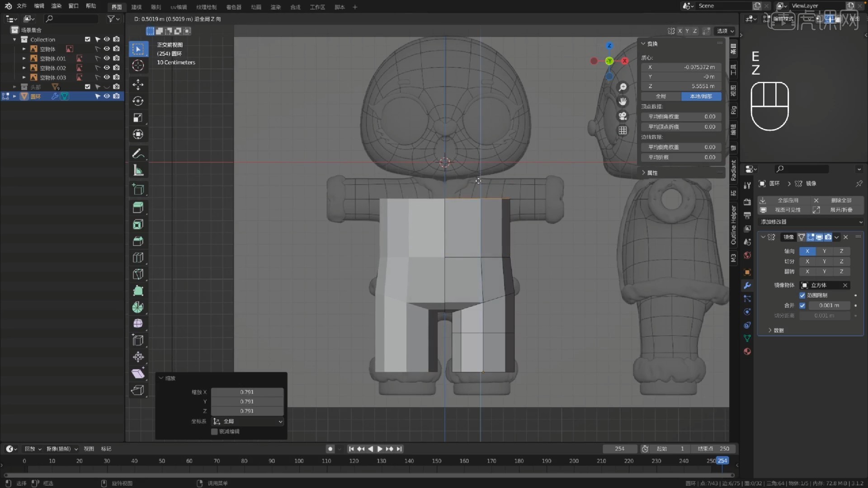
Task: Switch to the 建模 workspace tab
Action: click(x=136, y=7)
